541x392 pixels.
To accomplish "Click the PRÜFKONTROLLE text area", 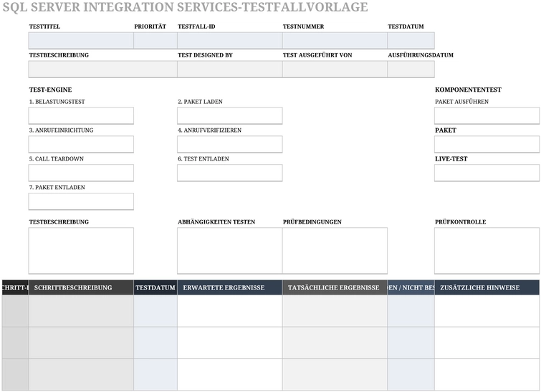I will [x=487, y=251].
